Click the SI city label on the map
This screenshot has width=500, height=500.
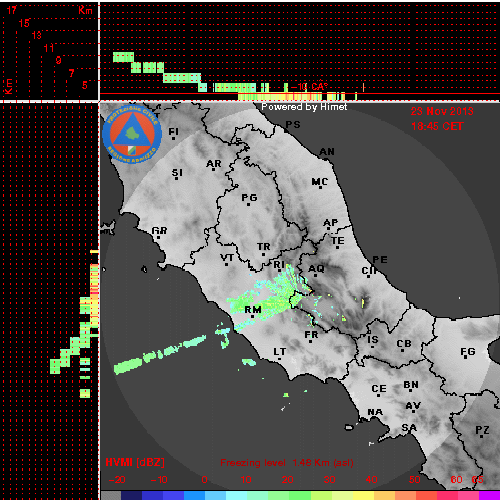point(177,173)
